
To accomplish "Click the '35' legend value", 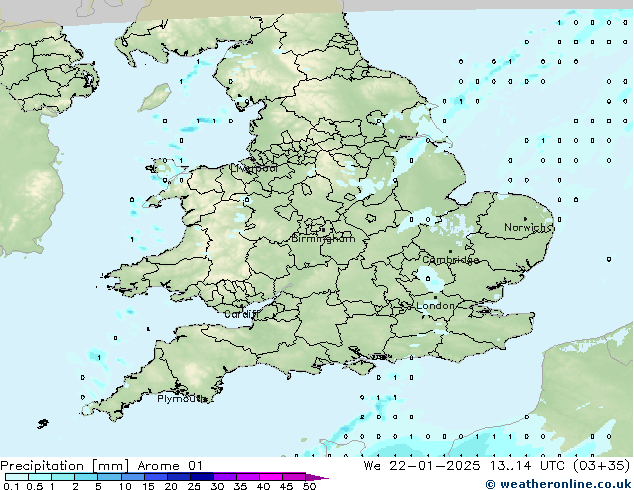I will (240, 486).
